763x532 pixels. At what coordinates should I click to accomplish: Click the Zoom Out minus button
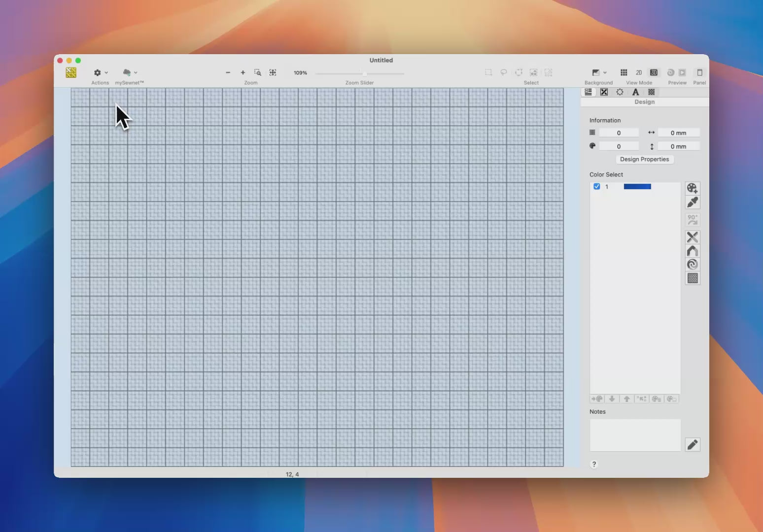[228, 72]
